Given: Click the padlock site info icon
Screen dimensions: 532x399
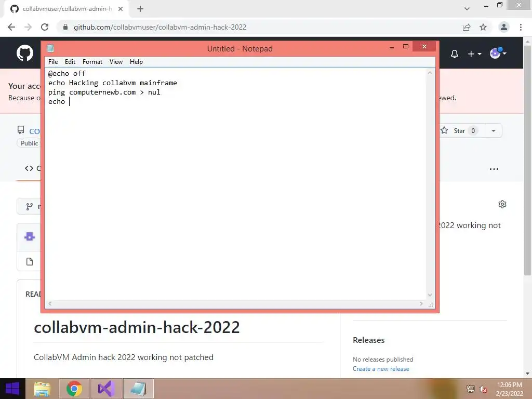Looking at the screenshot, I should click(65, 27).
